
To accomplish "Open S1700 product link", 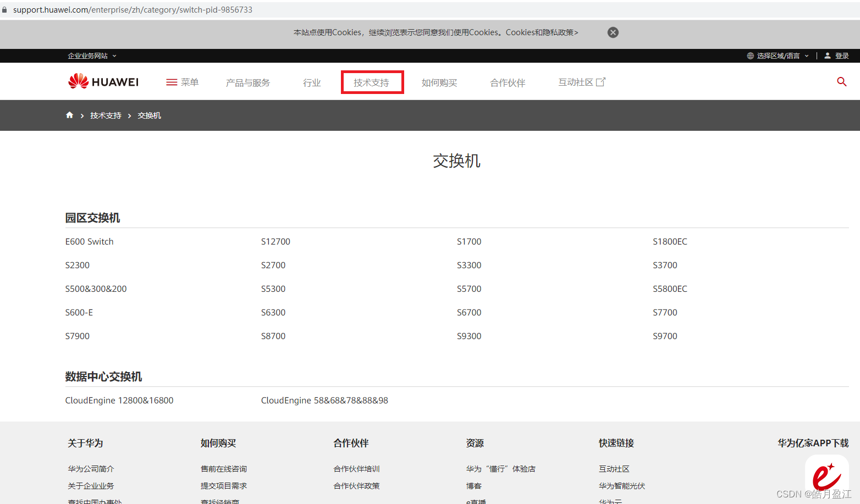I will [469, 241].
